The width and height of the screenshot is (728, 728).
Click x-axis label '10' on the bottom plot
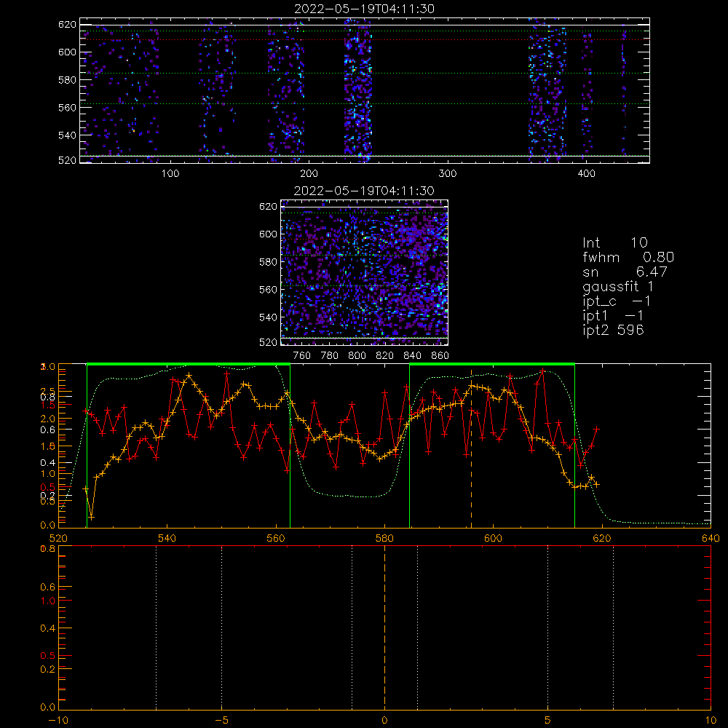click(711, 721)
